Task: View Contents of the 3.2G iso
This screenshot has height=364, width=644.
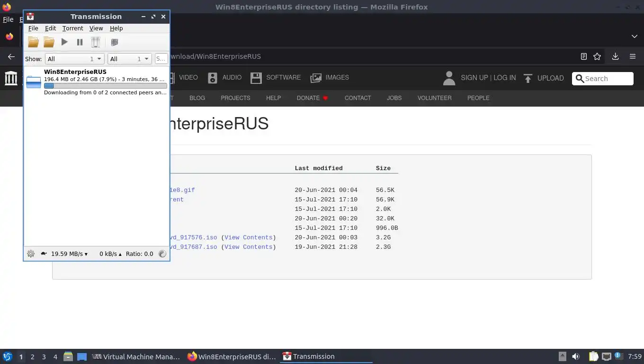Action: coord(249,237)
